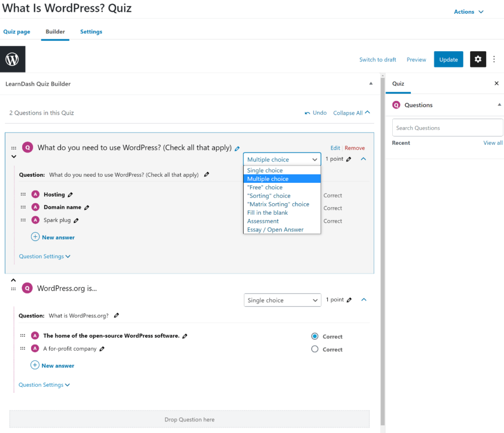Open the Actions dropdown
This screenshot has height=433, width=504.
[x=469, y=12]
